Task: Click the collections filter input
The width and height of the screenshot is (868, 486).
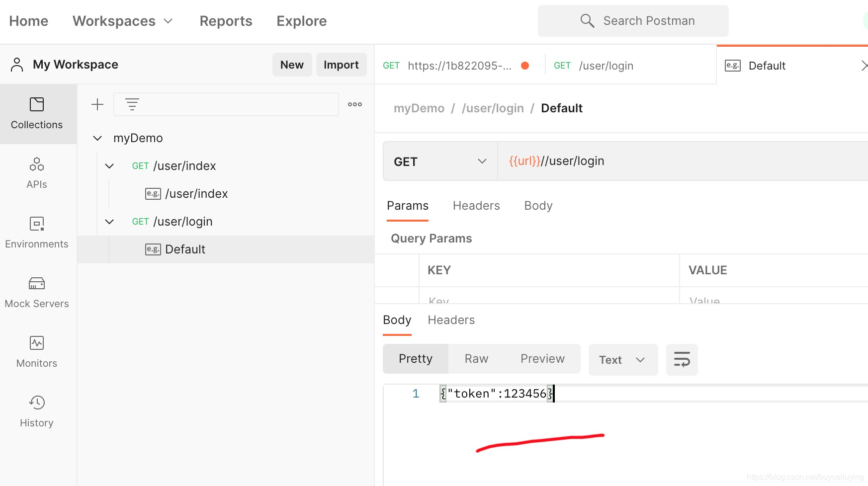Action: [226, 104]
